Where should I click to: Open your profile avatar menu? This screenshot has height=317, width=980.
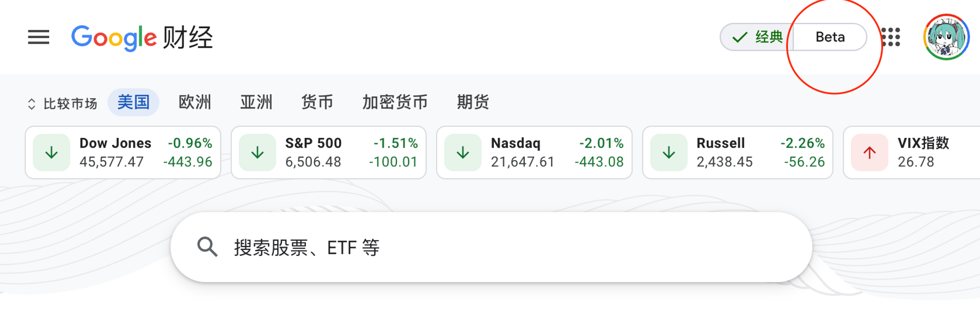947,36
